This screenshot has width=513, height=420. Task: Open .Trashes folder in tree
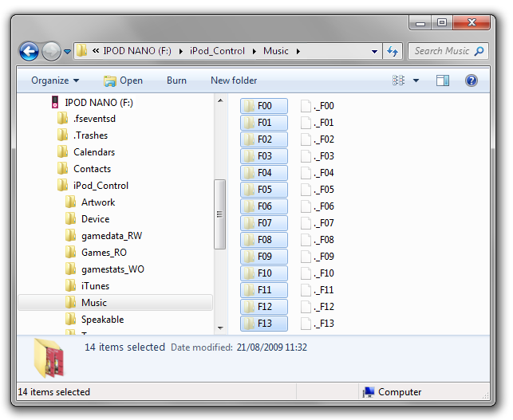point(82,135)
